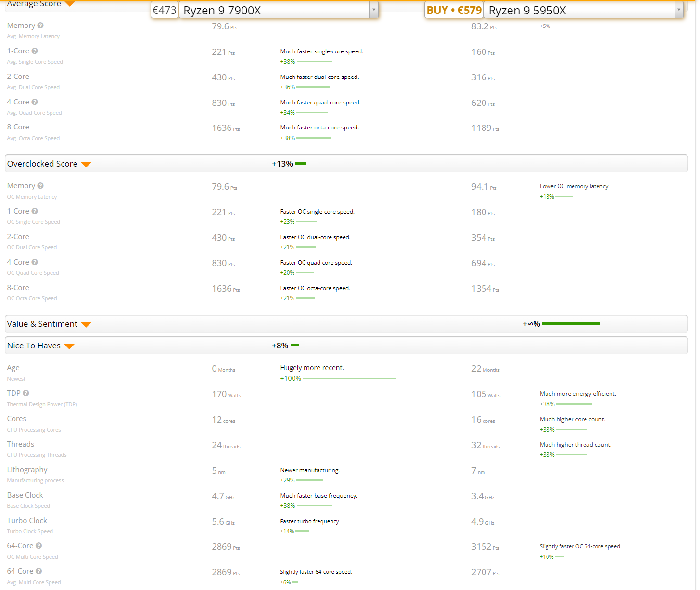Click the €473 price button
The width and height of the screenshot is (700, 590).
(x=165, y=10)
